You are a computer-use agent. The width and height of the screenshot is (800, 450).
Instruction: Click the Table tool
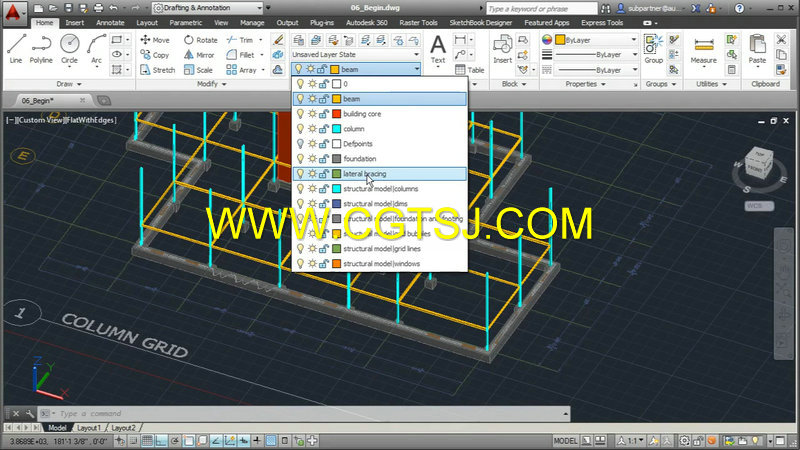(469, 70)
